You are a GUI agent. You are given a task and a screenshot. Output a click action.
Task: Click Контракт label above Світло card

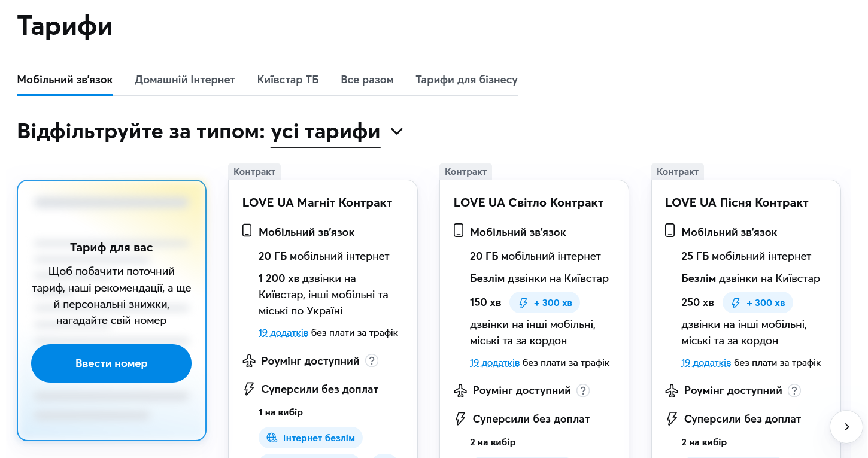click(x=466, y=172)
